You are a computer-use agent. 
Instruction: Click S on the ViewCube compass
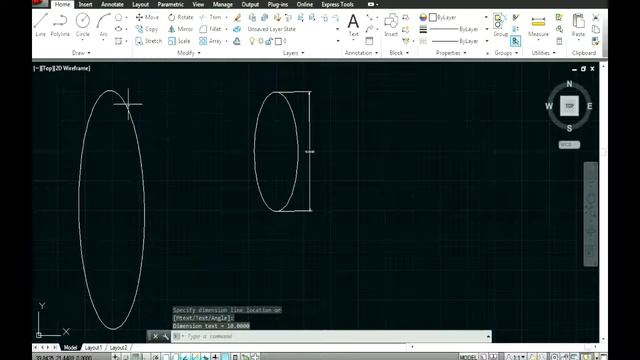(x=569, y=129)
